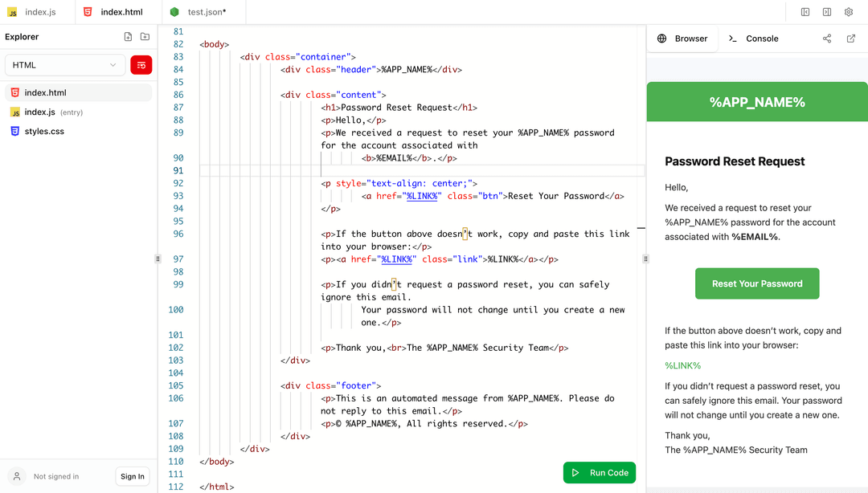
Task: Click the user avatar icon
Action: coord(17,476)
